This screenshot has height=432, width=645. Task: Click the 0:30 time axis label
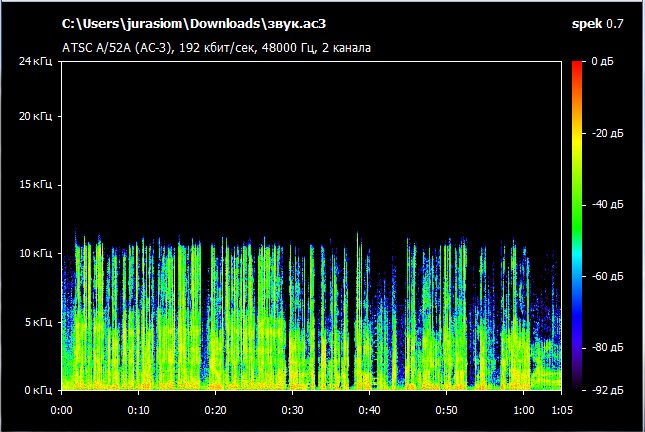(292, 410)
